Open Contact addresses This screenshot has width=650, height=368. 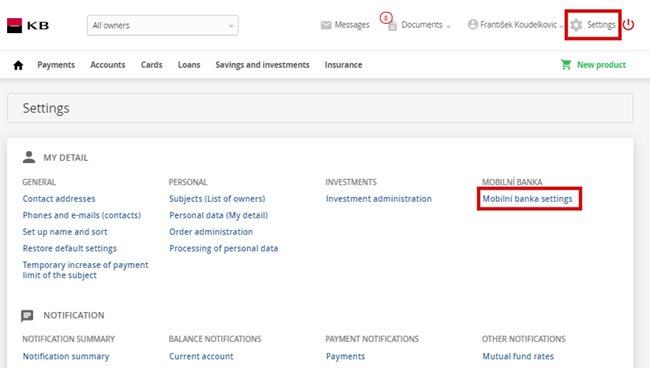point(59,199)
